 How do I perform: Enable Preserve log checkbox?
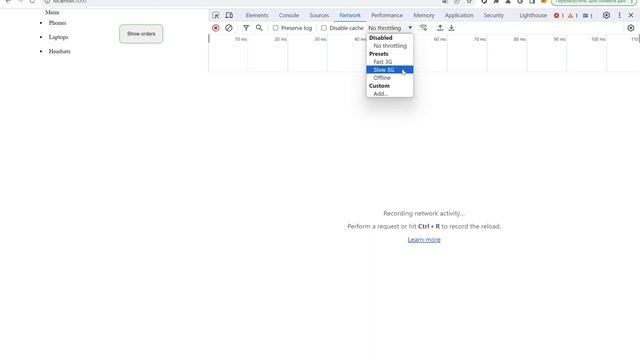pyautogui.click(x=276, y=28)
